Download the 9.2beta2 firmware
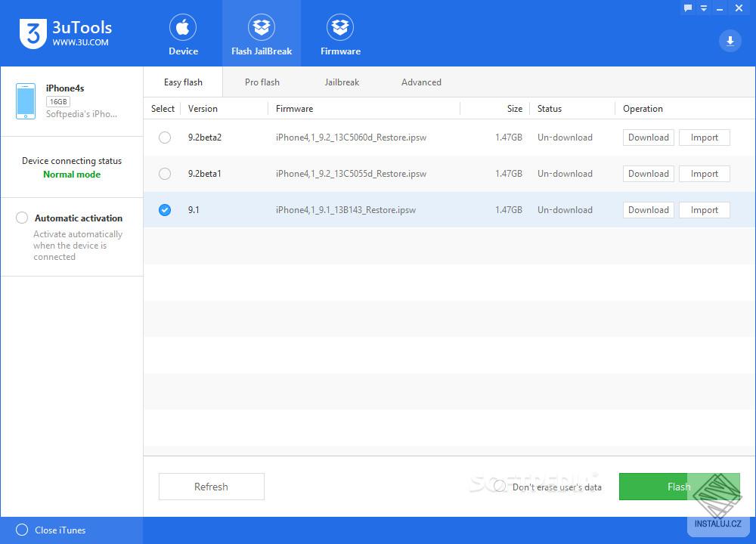Screen dimensions: 756x544 point(648,138)
